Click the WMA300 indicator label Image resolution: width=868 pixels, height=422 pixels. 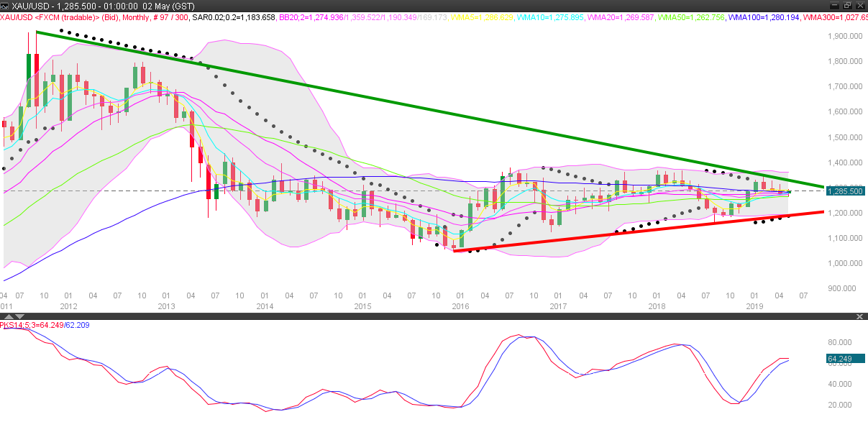coord(833,16)
